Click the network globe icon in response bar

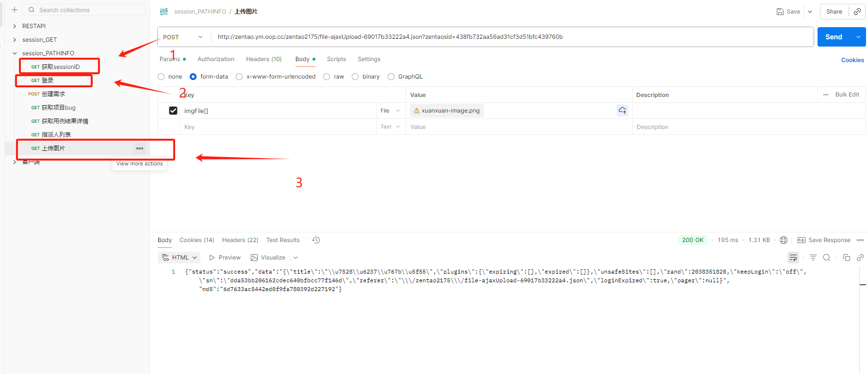pyautogui.click(x=784, y=240)
